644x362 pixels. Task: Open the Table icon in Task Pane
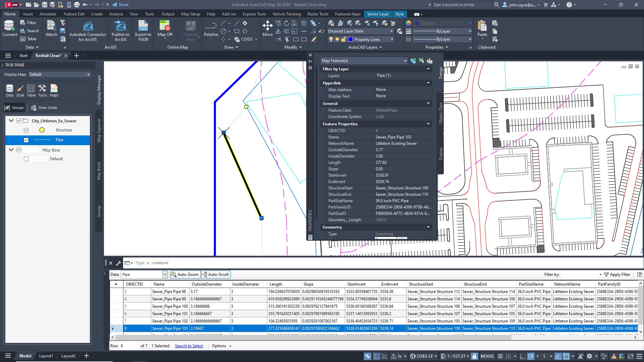[x=31, y=90]
